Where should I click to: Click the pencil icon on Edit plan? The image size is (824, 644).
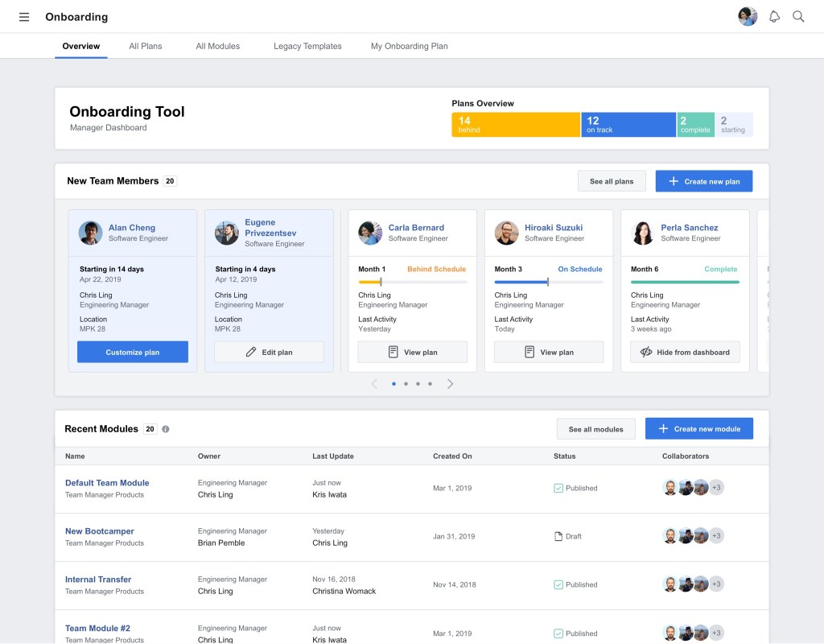click(251, 353)
